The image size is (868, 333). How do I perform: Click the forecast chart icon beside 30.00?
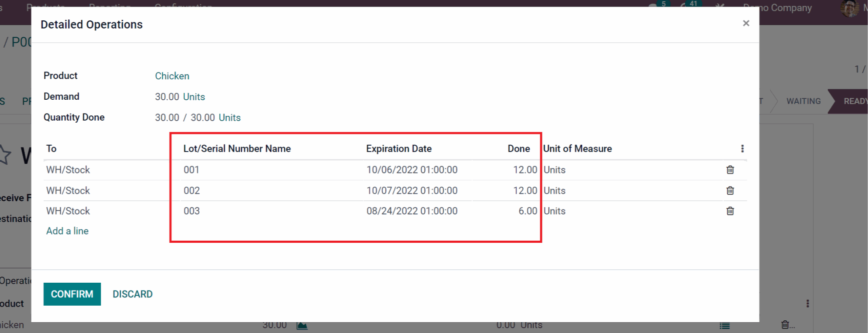pos(302,325)
